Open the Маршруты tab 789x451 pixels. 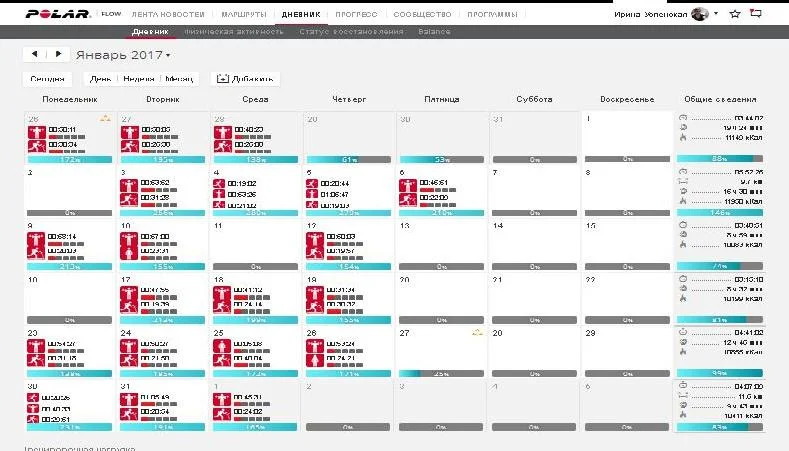pyautogui.click(x=244, y=14)
